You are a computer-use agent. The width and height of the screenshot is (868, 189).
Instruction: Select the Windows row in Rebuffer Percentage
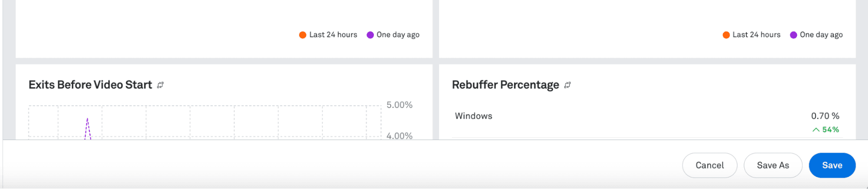point(474,116)
